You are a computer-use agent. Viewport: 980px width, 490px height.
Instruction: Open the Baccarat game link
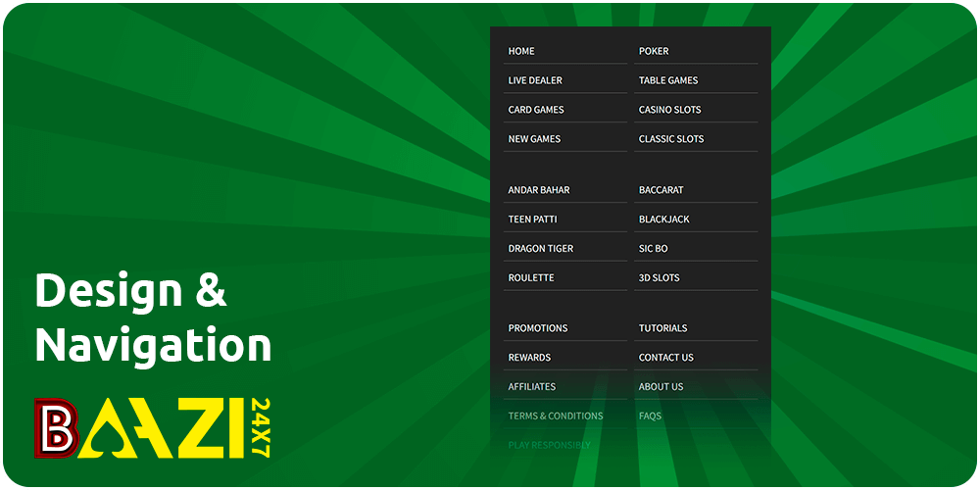661,190
